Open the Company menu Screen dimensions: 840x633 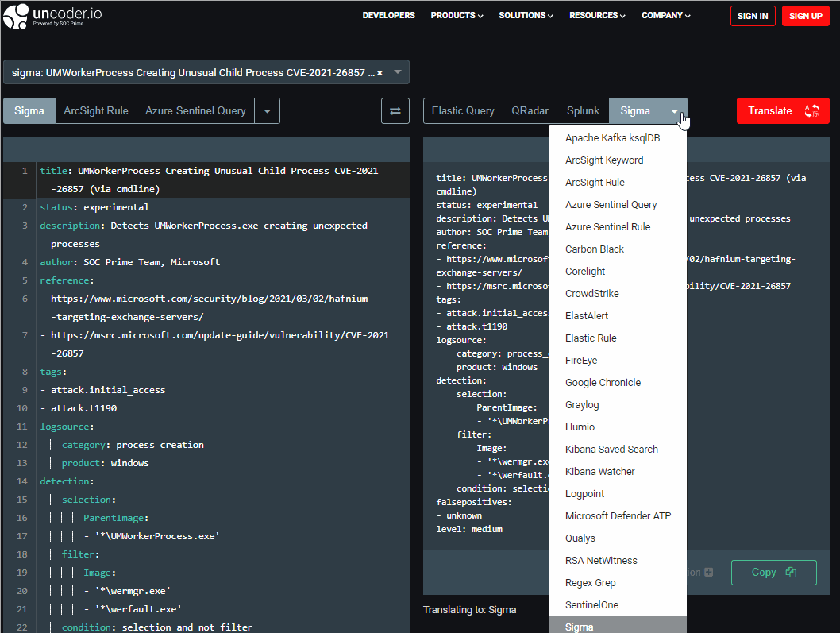pos(666,16)
